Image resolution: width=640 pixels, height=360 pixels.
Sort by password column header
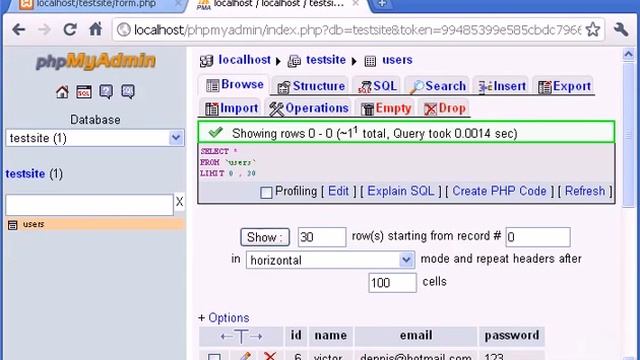point(512,336)
